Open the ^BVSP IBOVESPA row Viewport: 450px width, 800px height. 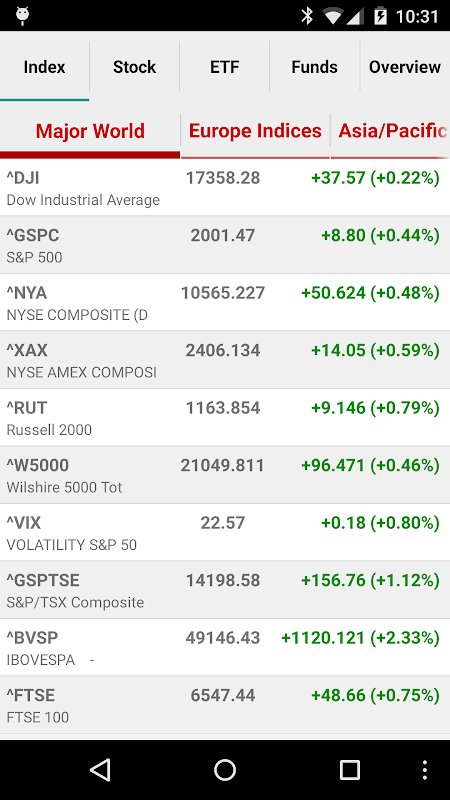tap(225, 647)
